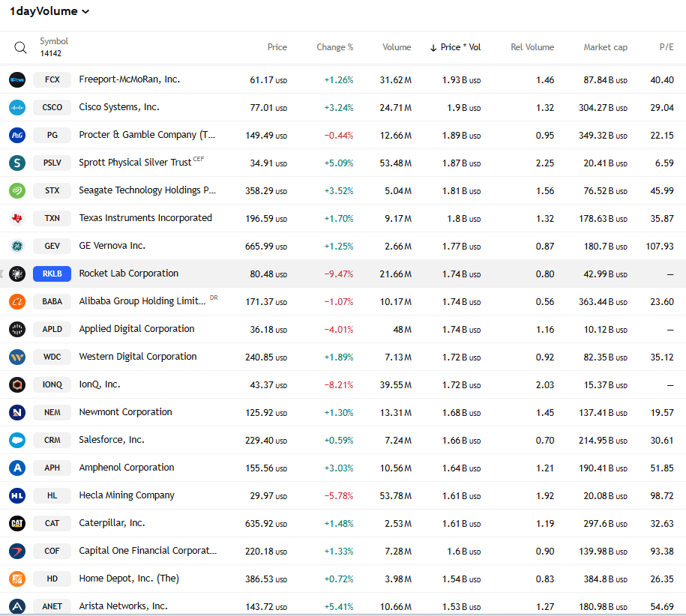Viewport: 686px width, 616px height.
Task: Open the HL ticker symbol
Action: [52, 496]
